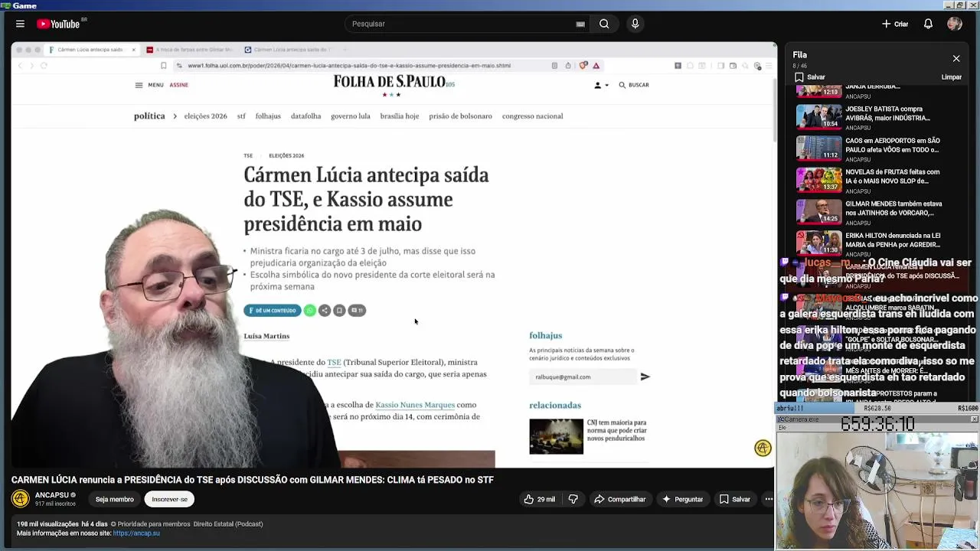Open the ANCAPSU channel avatar
This screenshot has height=551, width=980.
[21, 499]
